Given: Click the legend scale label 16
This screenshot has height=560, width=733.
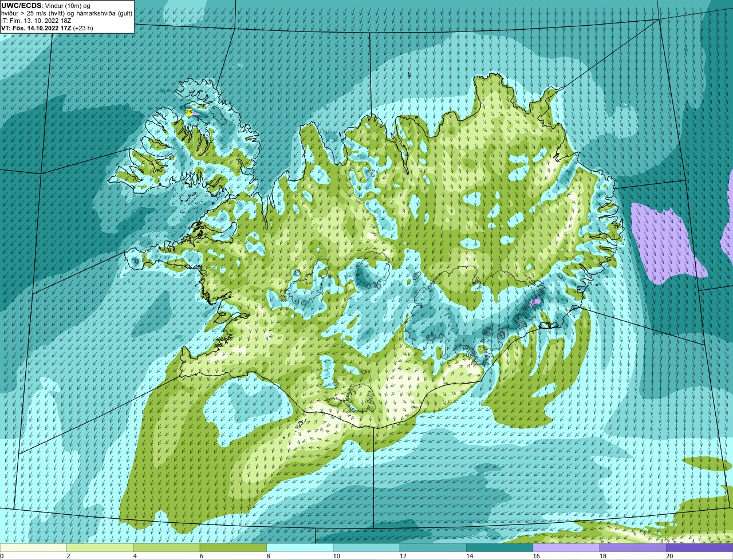Looking at the screenshot, I should [536, 556].
